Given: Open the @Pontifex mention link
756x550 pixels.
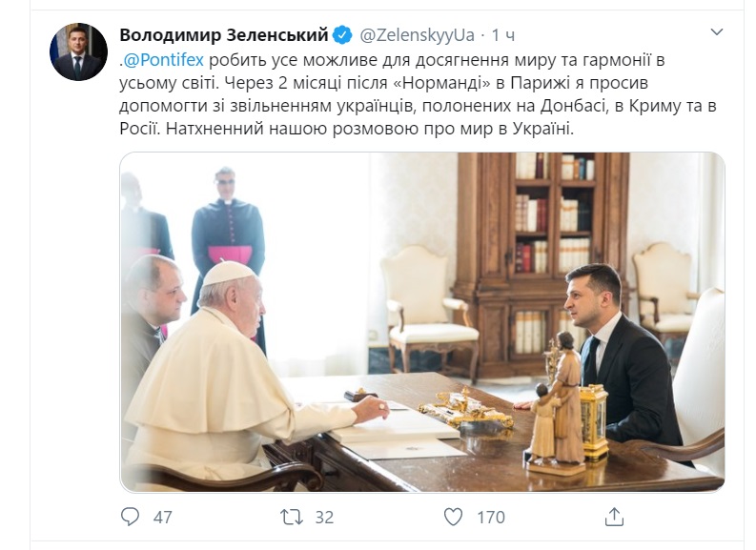Looking at the screenshot, I should coord(163,60).
